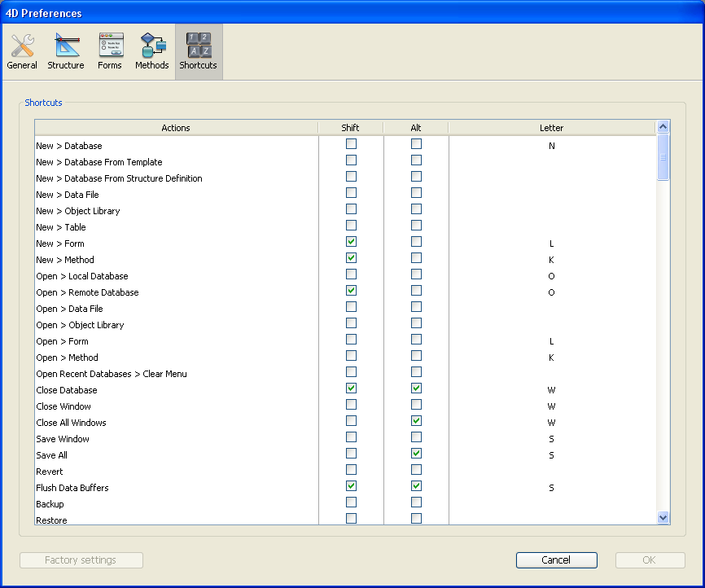Uncheck Alt for Save All
Screen dimensions: 705x588
(x=416, y=454)
